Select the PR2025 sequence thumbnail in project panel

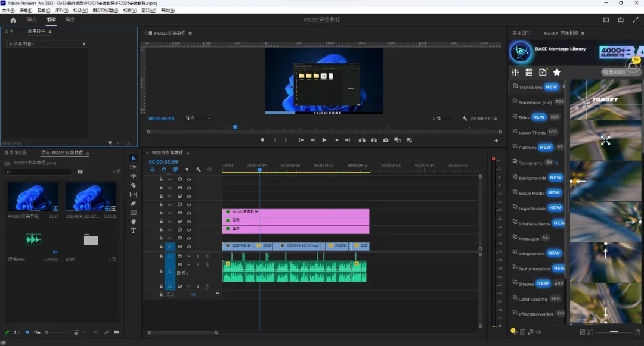33,197
